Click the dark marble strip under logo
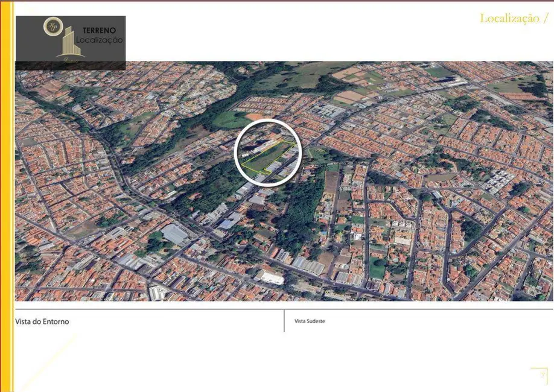This screenshot has height=392, width=554. tap(70, 65)
